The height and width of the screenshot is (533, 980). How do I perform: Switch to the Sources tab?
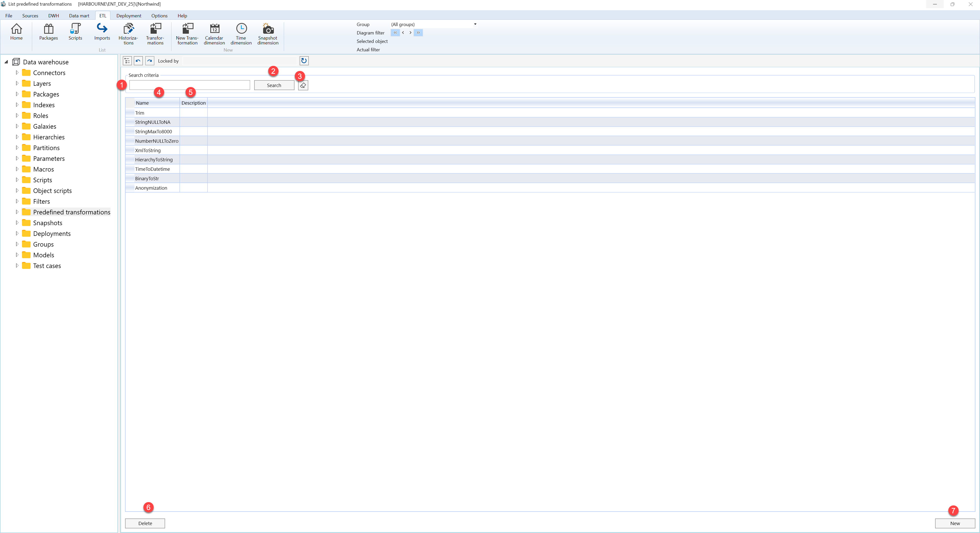[30, 16]
